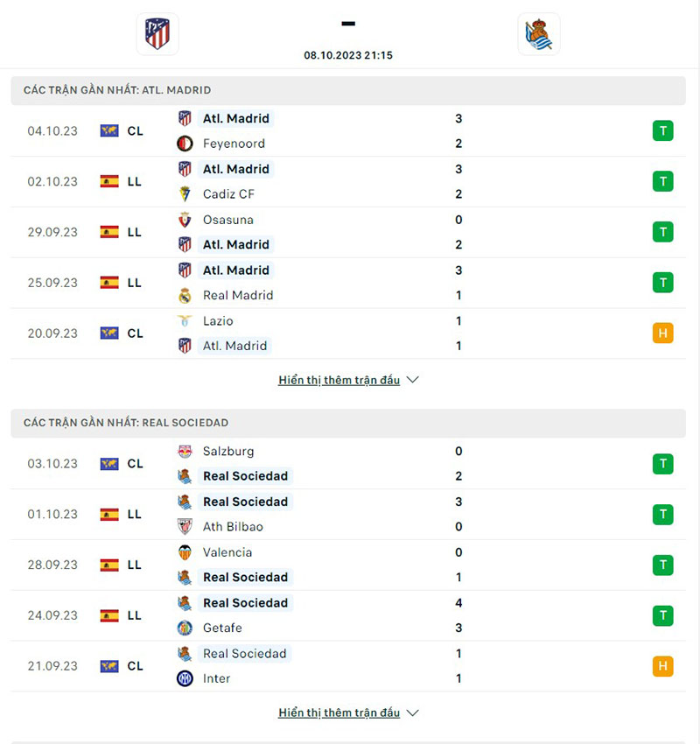
Task: Click the Atletico Madrid crest in header
Action: coord(157,34)
